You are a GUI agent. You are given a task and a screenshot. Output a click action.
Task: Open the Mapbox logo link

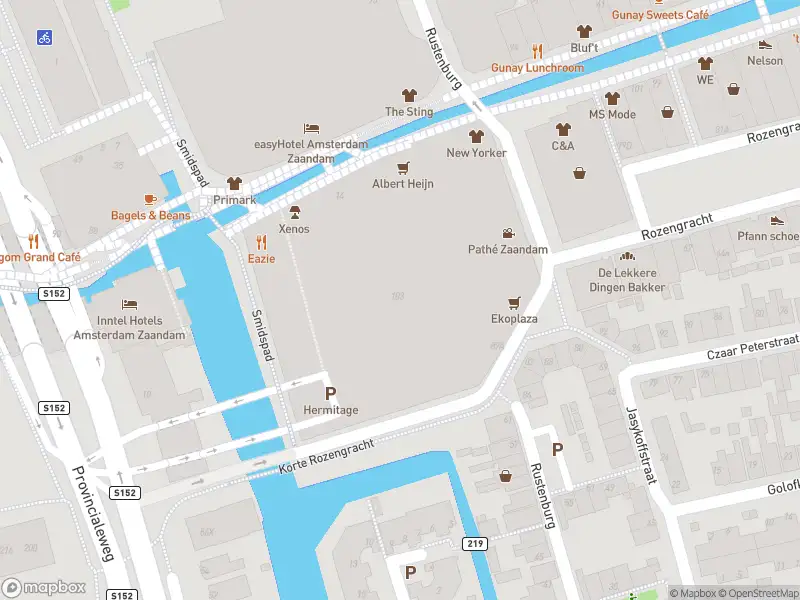pos(43,587)
